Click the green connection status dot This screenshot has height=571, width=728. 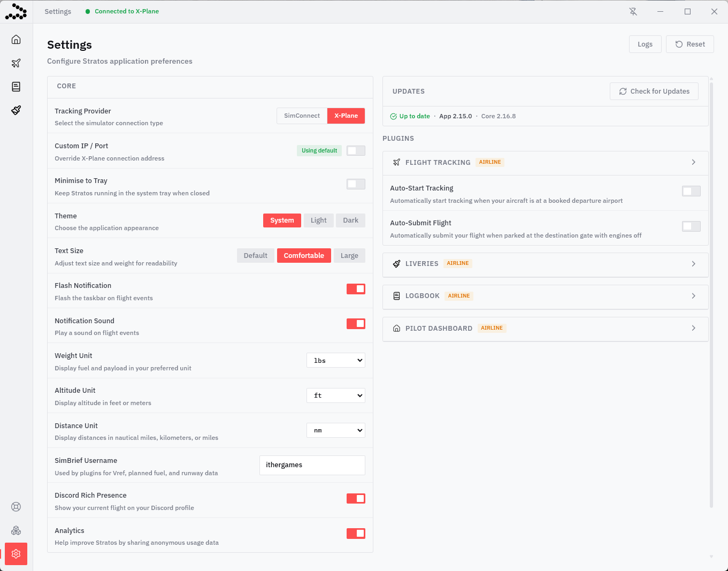(x=88, y=11)
